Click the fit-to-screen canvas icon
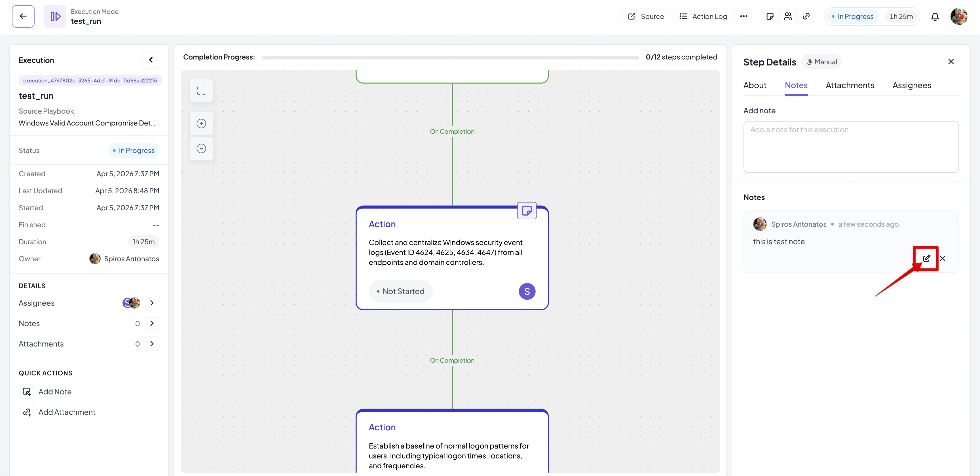The image size is (980, 476). coord(201,90)
